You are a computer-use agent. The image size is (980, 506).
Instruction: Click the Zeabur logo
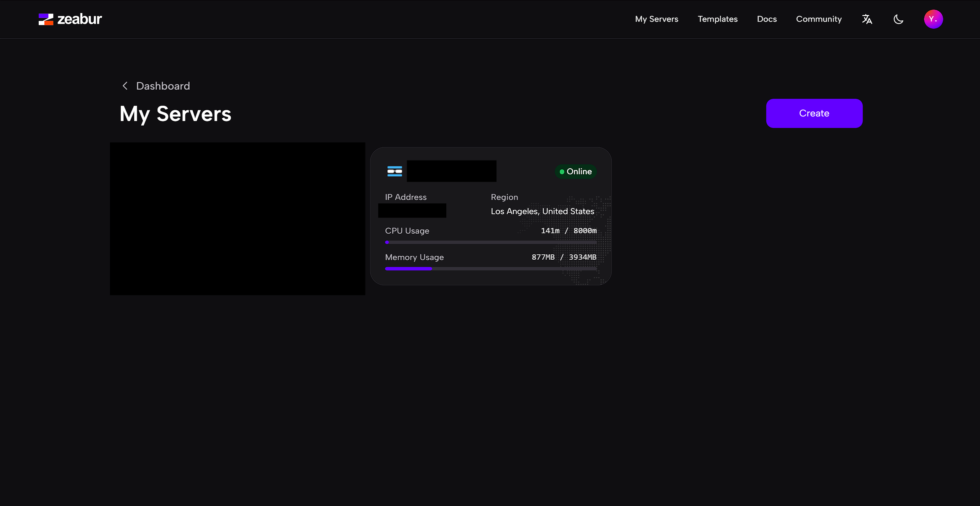coord(70,19)
